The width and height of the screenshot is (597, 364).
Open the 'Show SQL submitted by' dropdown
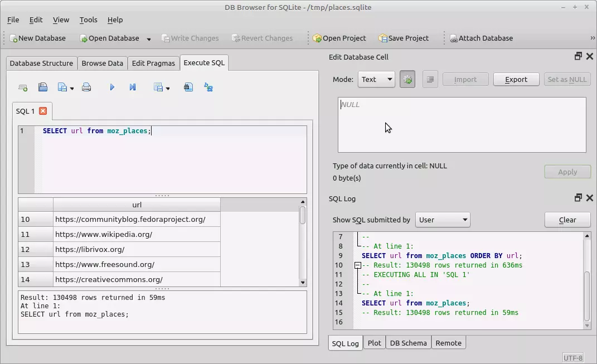[x=443, y=220]
